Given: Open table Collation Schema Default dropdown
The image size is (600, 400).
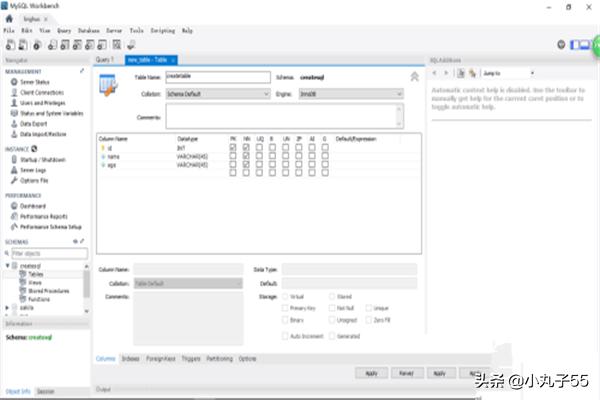Looking at the screenshot, I should coord(218,94).
